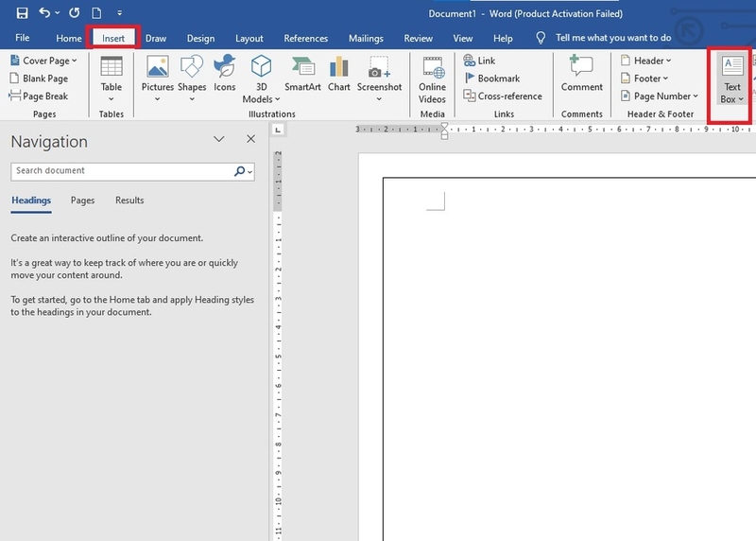Open the Header dropdown menu
756x541 pixels.
tap(646, 61)
